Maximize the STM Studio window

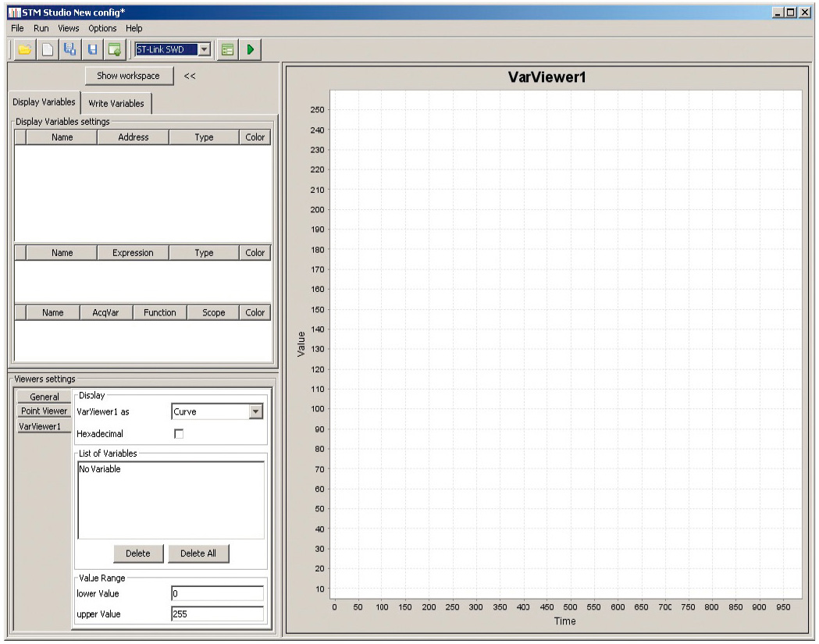click(791, 12)
